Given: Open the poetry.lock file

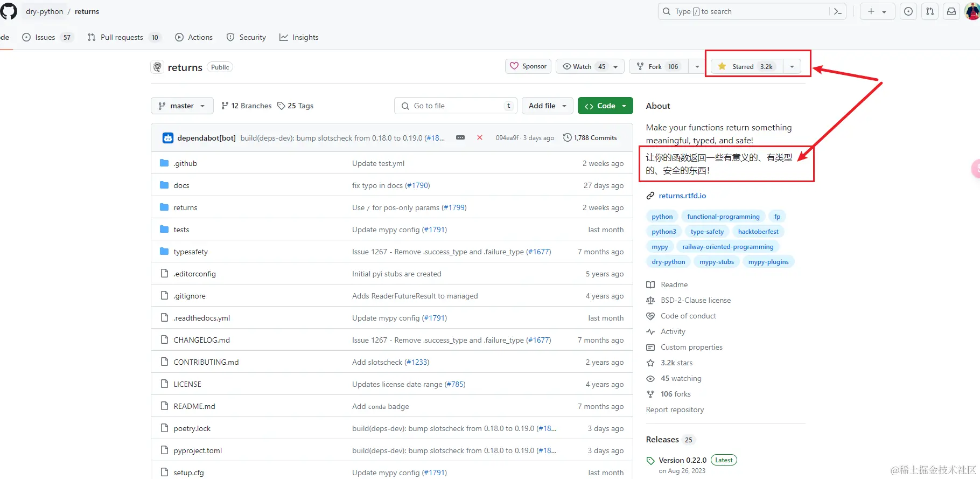Looking at the screenshot, I should [x=192, y=428].
